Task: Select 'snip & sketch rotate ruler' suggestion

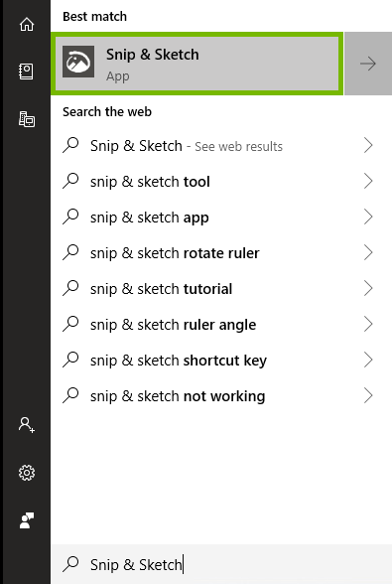Action: [221, 252]
